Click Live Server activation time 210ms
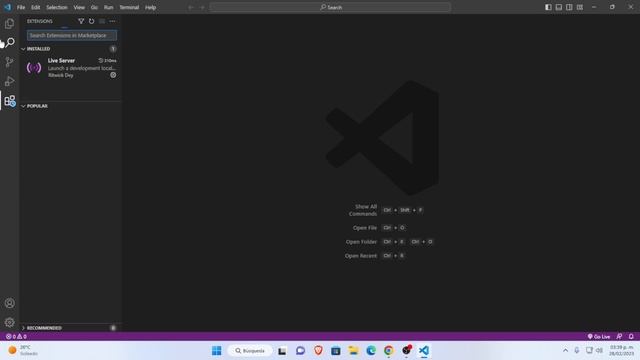640x360 pixels. point(107,61)
